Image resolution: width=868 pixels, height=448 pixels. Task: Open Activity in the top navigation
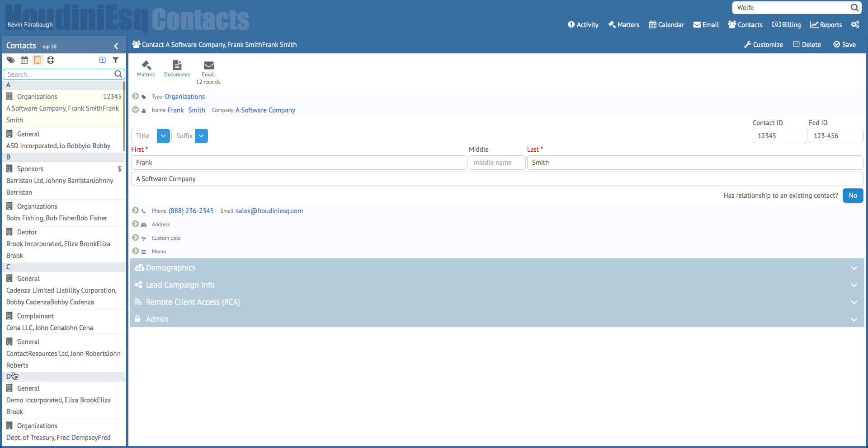click(x=583, y=25)
